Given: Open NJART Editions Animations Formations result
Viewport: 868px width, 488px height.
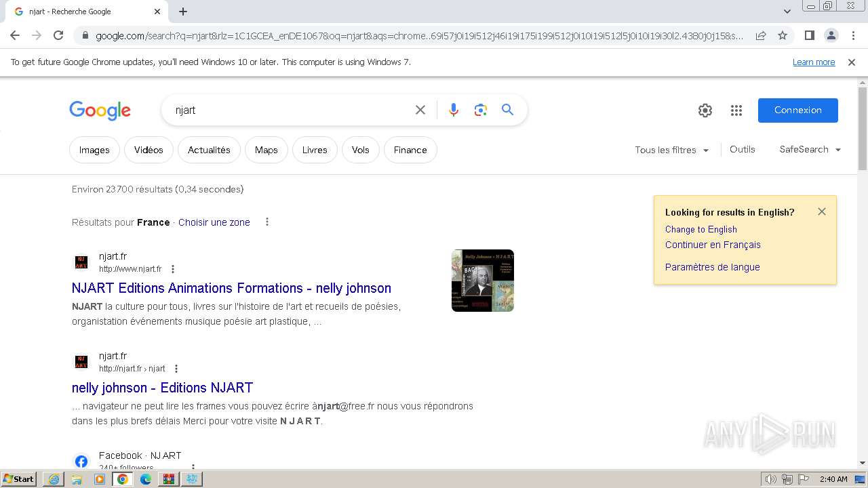Looking at the screenshot, I should (x=231, y=288).
